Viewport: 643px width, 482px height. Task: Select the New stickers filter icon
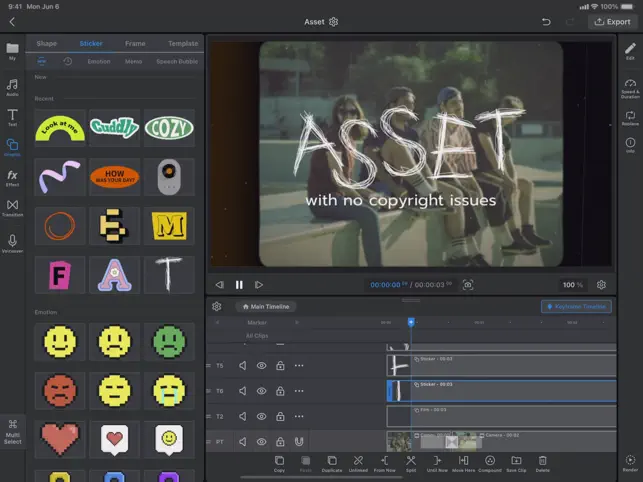coord(41,62)
